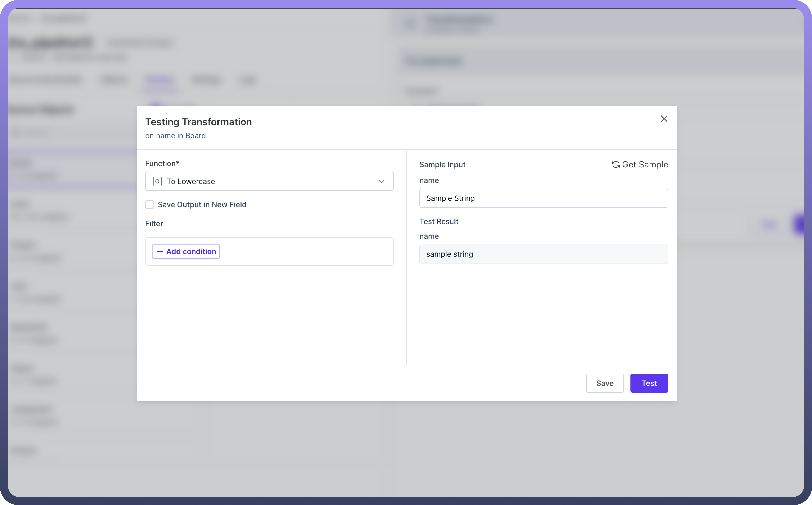Click the Sample Input heading

[x=442, y=165]
